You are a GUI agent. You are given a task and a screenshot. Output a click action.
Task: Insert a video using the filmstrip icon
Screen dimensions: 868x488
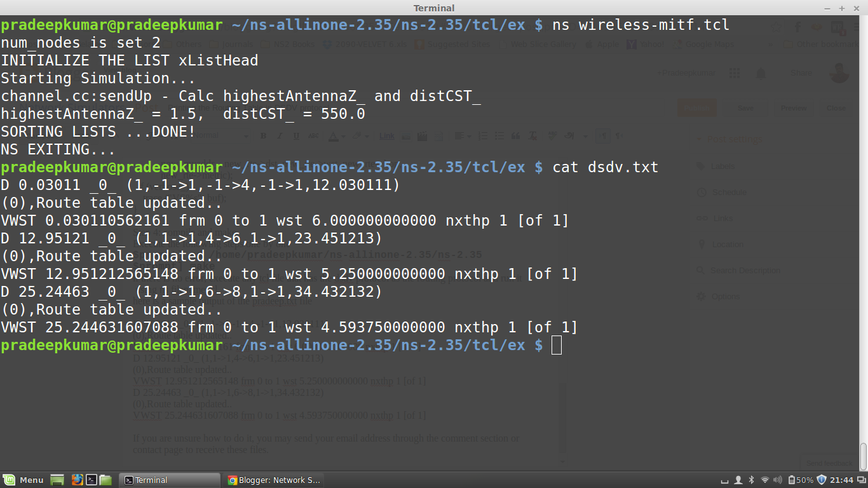[x=421, y=135]
